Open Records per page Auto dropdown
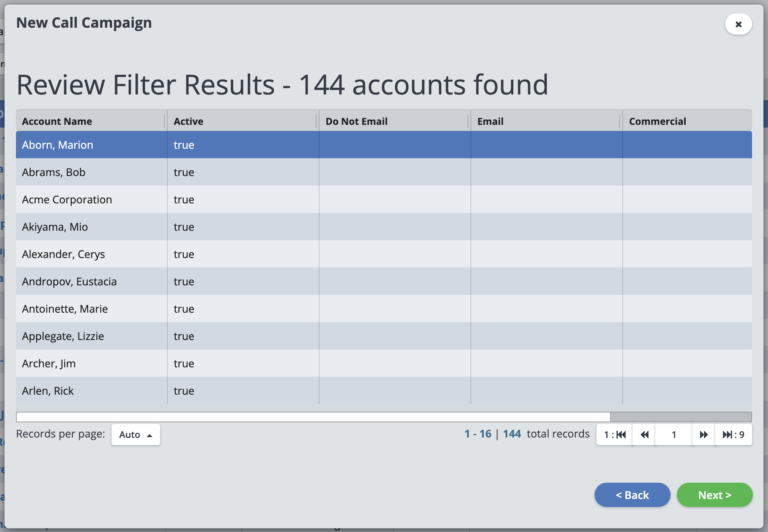This screenshot has height=532, width=768. 135,434
